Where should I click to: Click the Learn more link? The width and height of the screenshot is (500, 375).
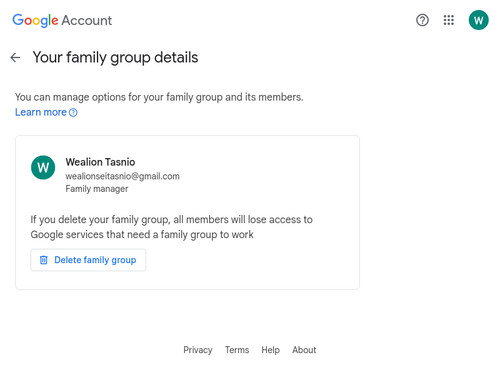tap(41, 112)
